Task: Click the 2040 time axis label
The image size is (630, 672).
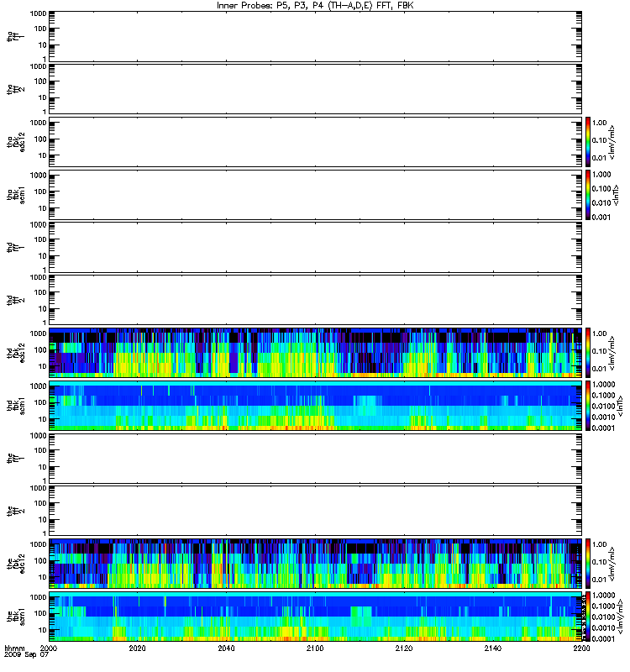Action: click(226, 648)
